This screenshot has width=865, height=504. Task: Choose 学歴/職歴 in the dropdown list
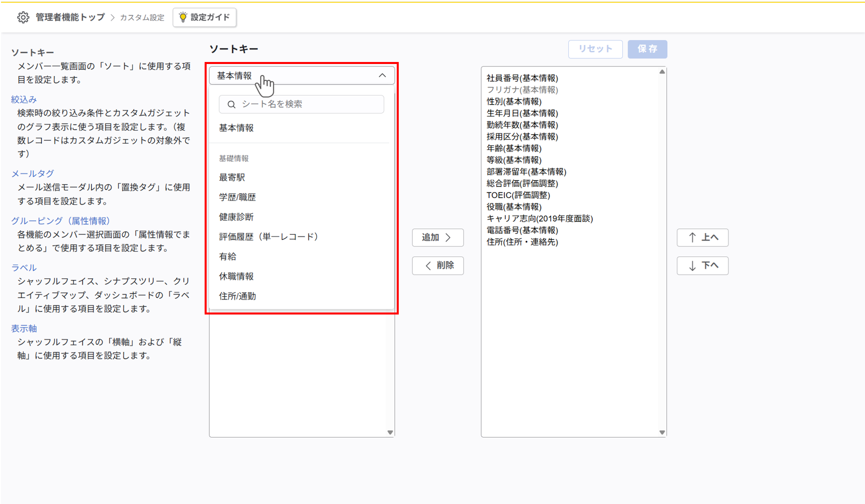pos(237,197)
